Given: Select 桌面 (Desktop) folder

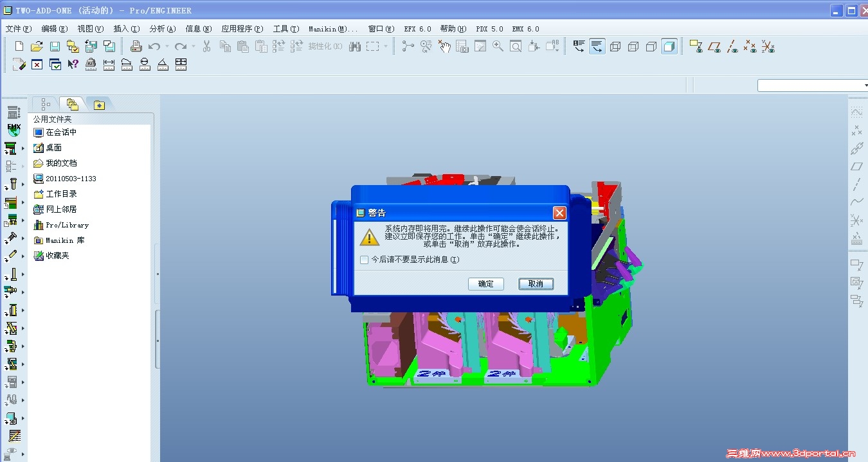Looking at the screenshot, I should point(48,148).
